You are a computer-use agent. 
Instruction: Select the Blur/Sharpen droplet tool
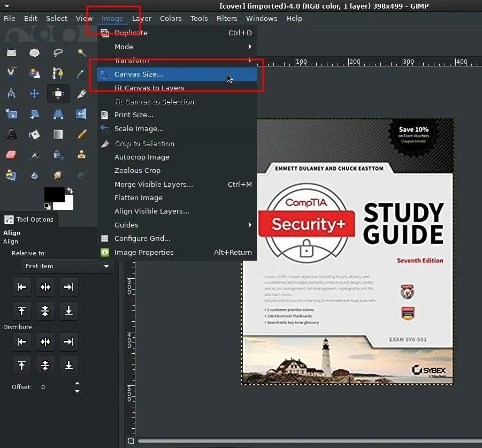coord(34,175)
